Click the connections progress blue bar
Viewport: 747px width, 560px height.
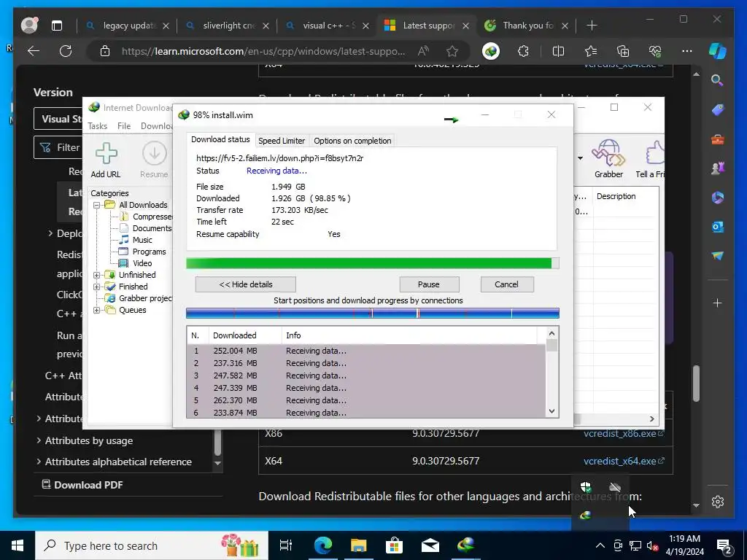pyautogui.click(x=372, y=313)
